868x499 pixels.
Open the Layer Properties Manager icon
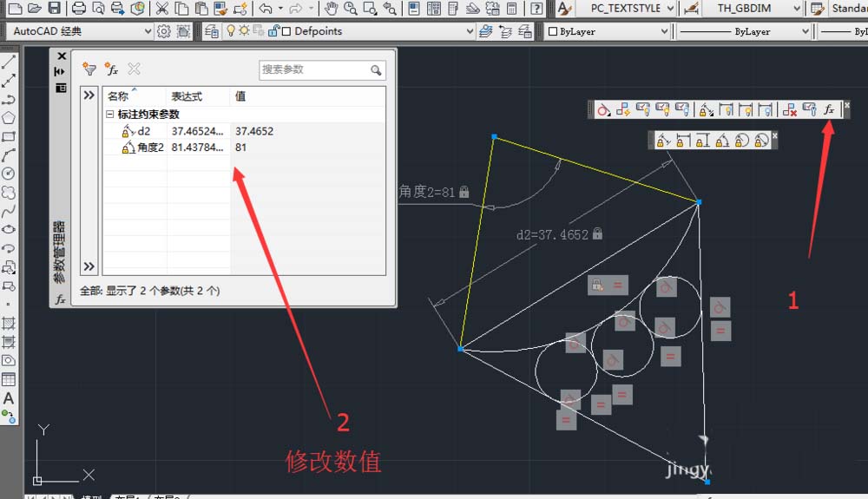tap(212, 31)
